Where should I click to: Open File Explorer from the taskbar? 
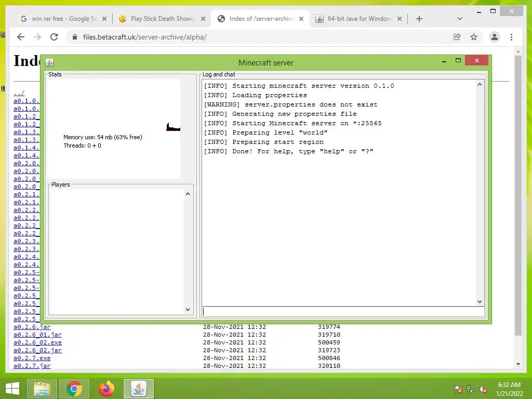pyautogui.click(x=42, y=389)
